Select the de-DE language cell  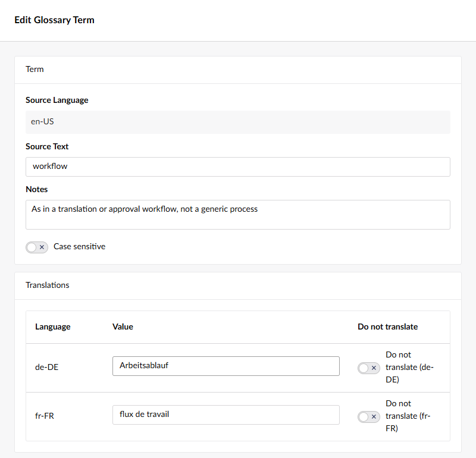tap(47, 367)
